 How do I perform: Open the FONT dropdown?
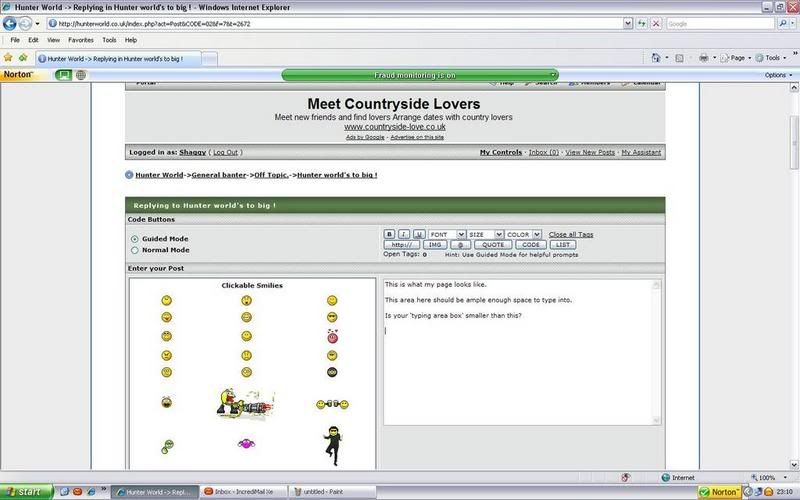tap(446, 234)
